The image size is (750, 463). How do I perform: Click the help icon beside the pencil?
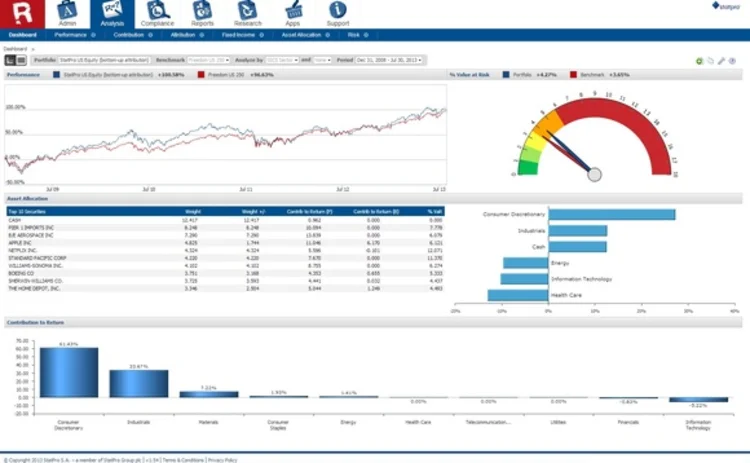point(732,61)
